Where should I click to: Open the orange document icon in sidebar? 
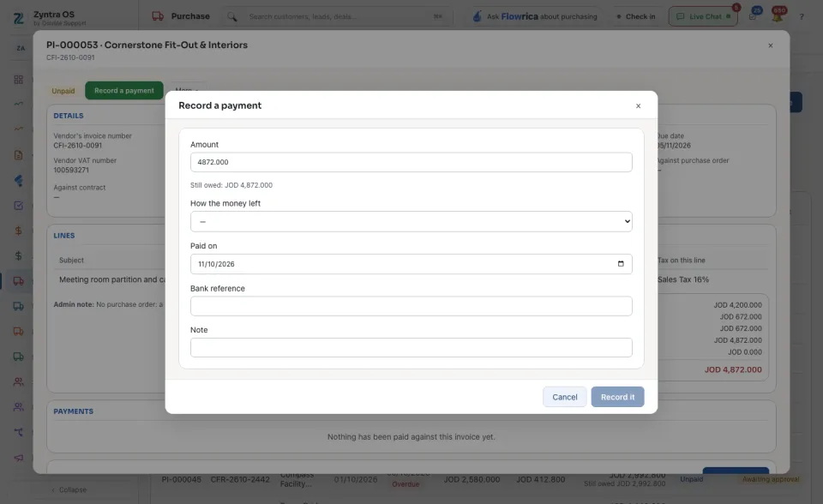pos(18,155)
